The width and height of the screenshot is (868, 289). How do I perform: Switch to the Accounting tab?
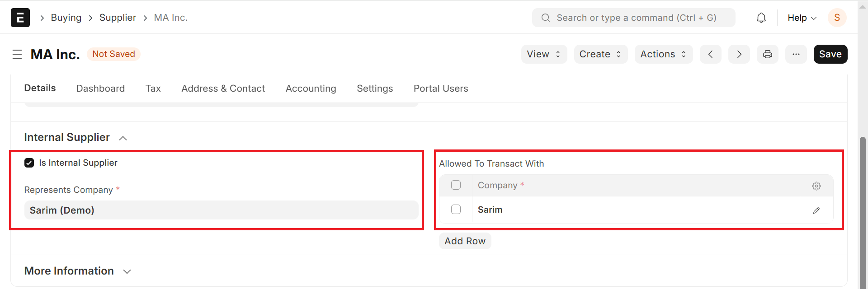(x=311, y=89)
